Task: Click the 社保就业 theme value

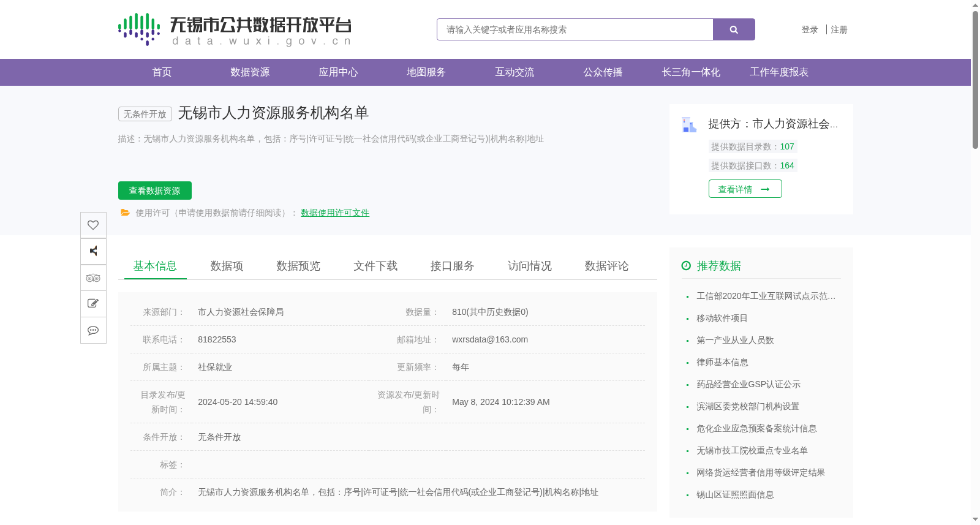Action: (x=215, y=367)
